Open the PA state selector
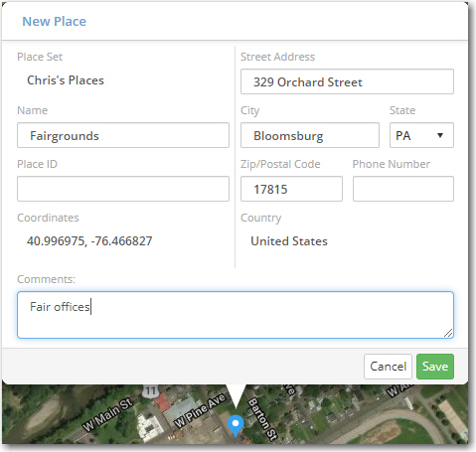The height and width of the screenshot is (452, 476). tap(421, 135)
